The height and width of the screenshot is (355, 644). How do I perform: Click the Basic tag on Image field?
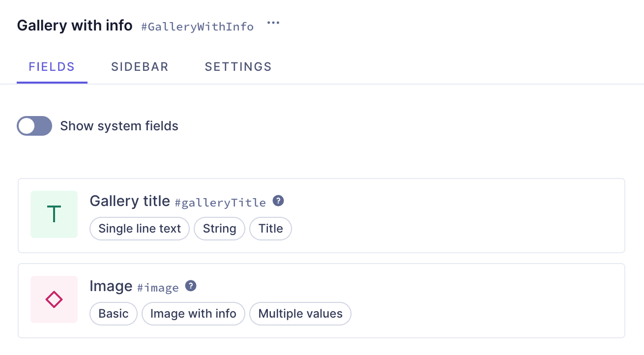114,314
